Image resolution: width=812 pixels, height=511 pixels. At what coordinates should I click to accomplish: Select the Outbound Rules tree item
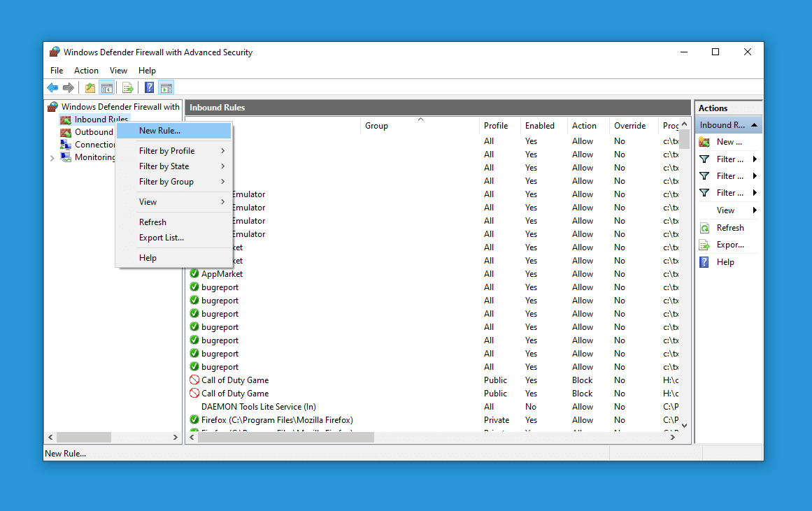tap(94, 132)
